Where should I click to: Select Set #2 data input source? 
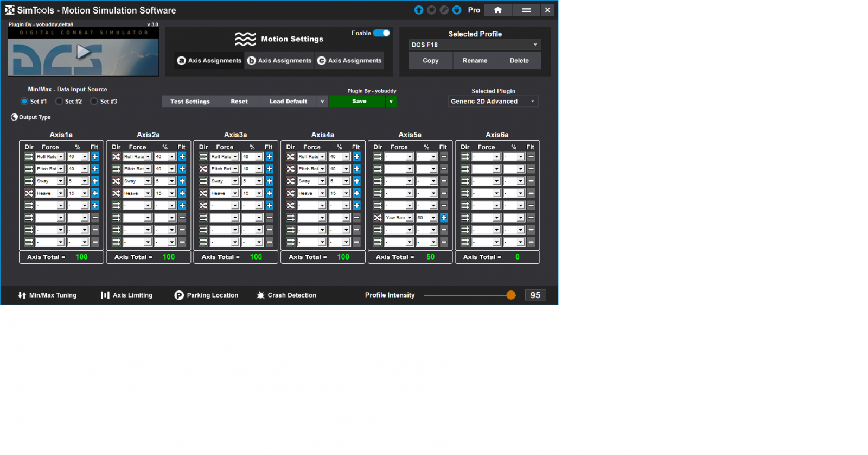click(59, 101)
